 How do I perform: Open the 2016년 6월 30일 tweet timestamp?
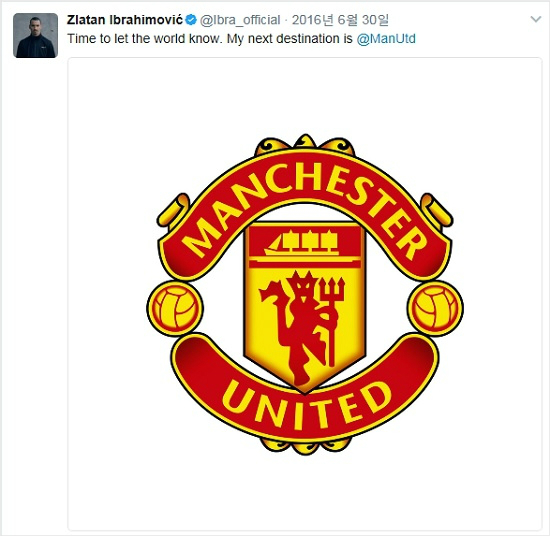tap(340, 20)
